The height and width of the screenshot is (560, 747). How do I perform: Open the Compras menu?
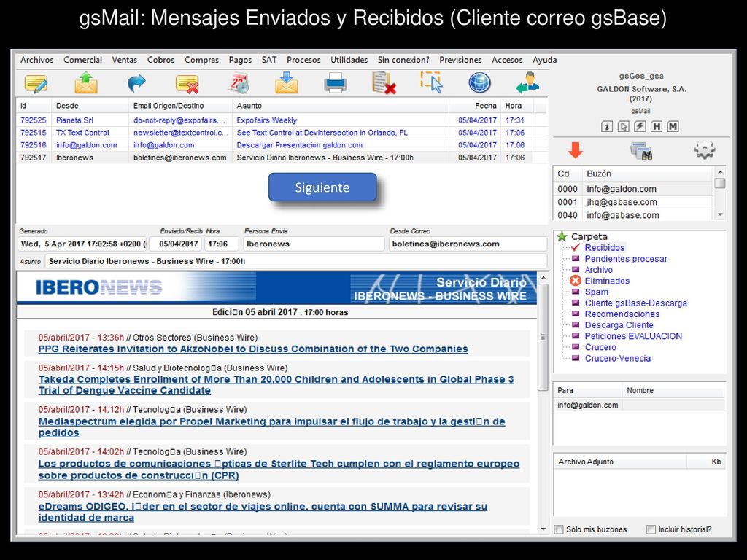[201, 60]
